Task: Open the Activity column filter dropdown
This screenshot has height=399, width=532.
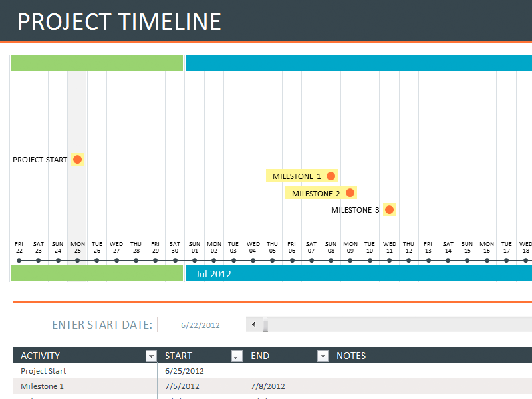Action: tap(151, 356)
